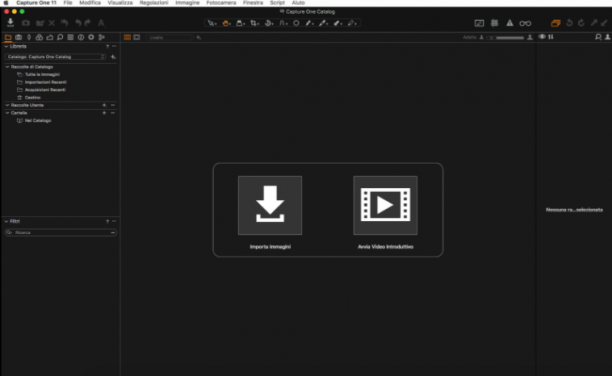Click the browser search magnifier icon
Image resolution: width=612 pixels, height=376 pixels.
(x=598, y=37)
